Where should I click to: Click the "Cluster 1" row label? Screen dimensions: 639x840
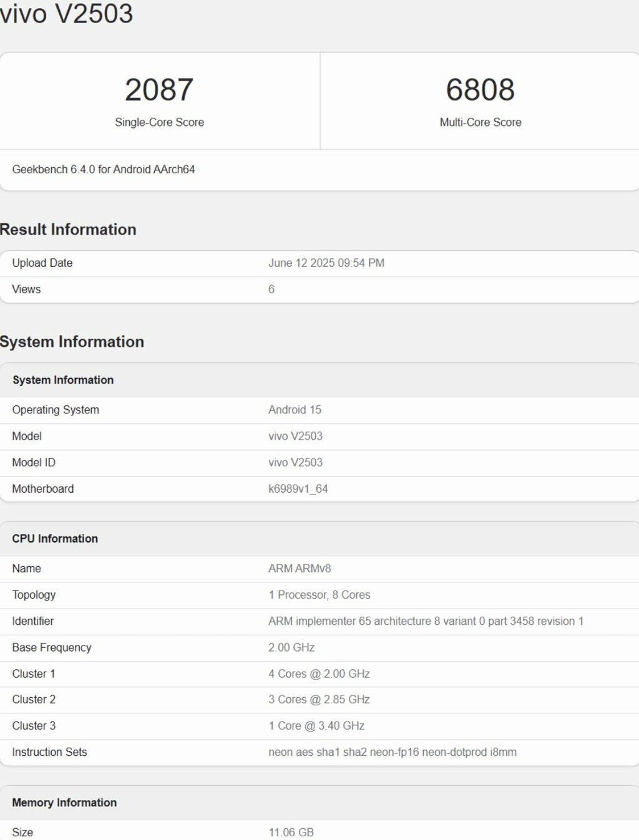[34, 673]
